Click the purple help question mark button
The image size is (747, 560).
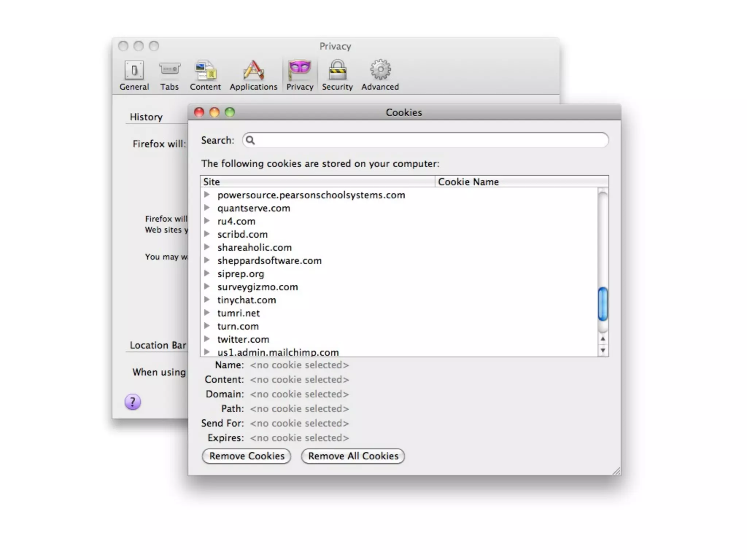click(133, 402)
